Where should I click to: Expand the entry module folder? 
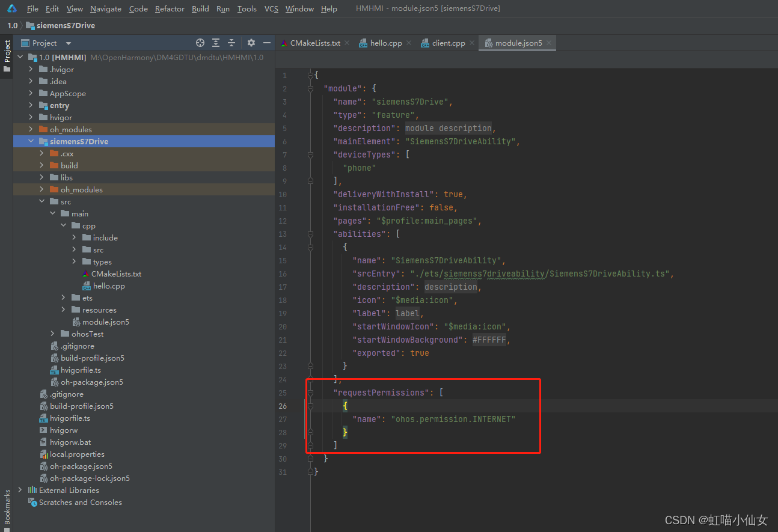click(x=31, y=105)
